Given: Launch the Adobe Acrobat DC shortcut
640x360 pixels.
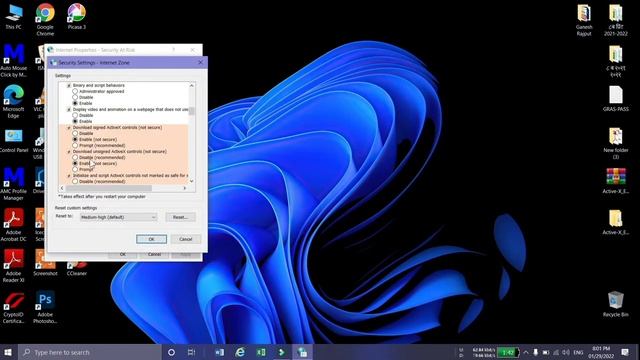Looking at the screenshot, I should (13, 225).
